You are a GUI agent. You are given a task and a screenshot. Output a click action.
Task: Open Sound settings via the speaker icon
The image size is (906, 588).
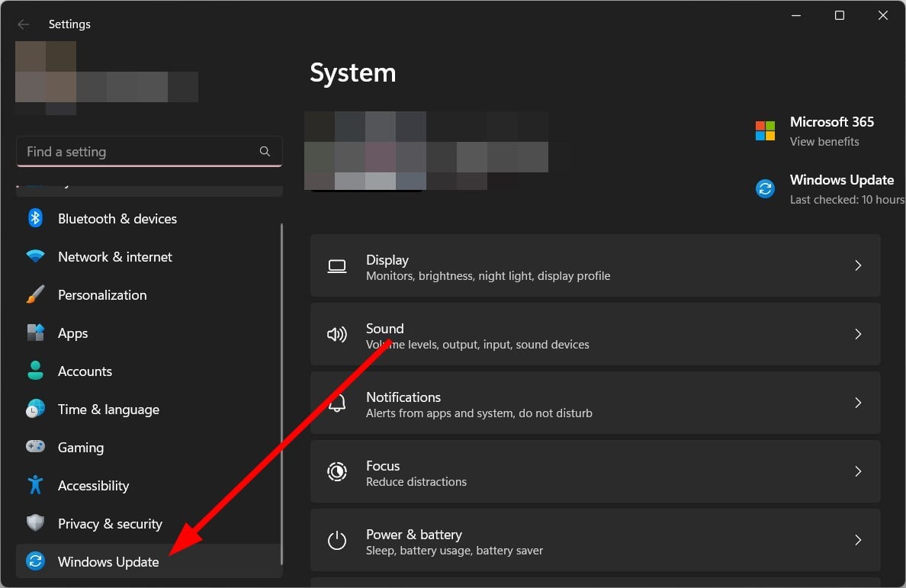tap(336, 334)
